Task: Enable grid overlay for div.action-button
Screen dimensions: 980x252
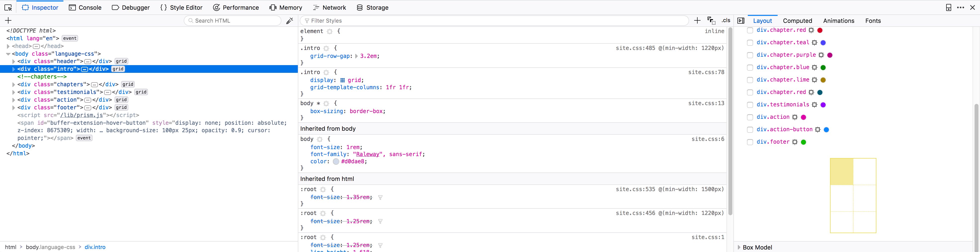Action: click(750, 130)
